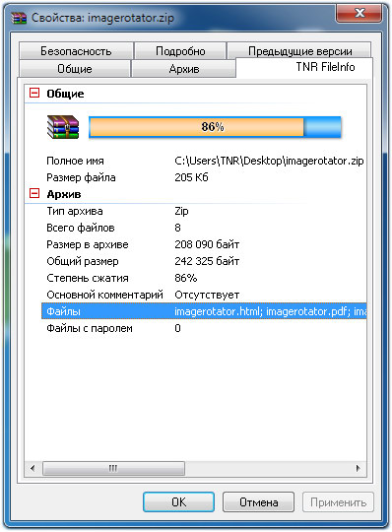The width and height of the screenshot is (392, 532).
Task: Click the 205 Кб file size value
Action: click(191, 177)
